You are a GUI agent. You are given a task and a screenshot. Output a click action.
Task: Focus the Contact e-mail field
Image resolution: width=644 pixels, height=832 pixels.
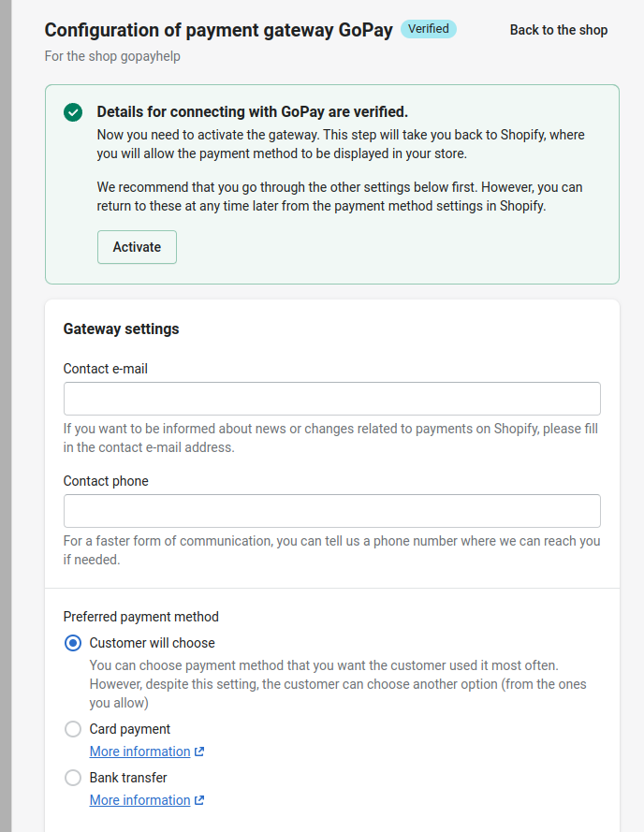[331, 399]
